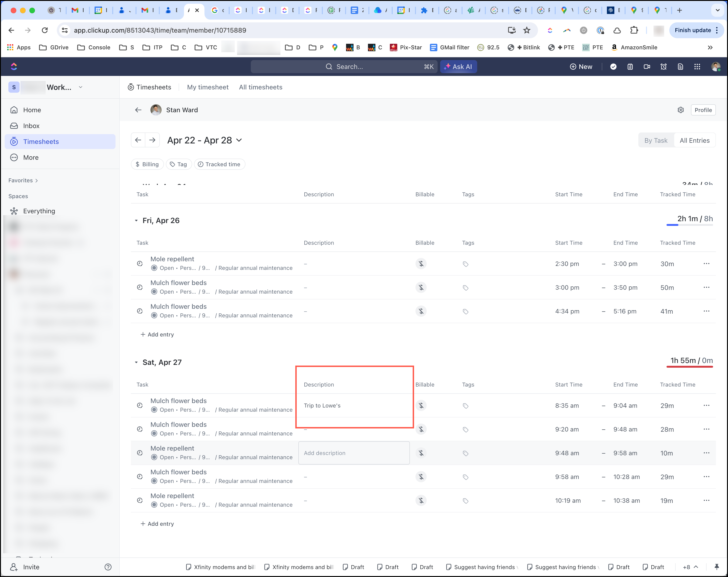Collapse the Sat, Apr 27 section
728x577 pixels.
click(x=136, y=362)
